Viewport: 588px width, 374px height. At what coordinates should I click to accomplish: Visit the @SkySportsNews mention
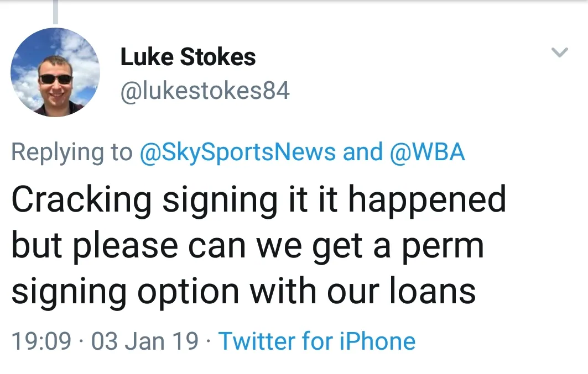click(x=238, y=152)
